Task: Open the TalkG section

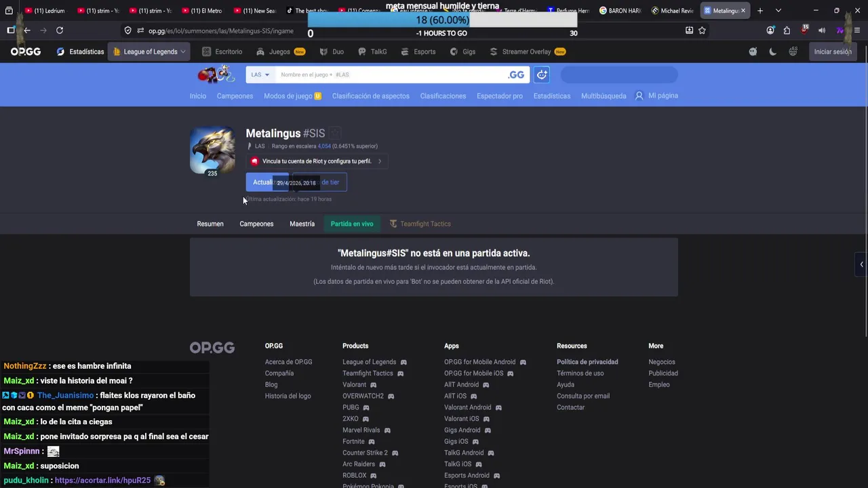Action: [x=372, y=52]
